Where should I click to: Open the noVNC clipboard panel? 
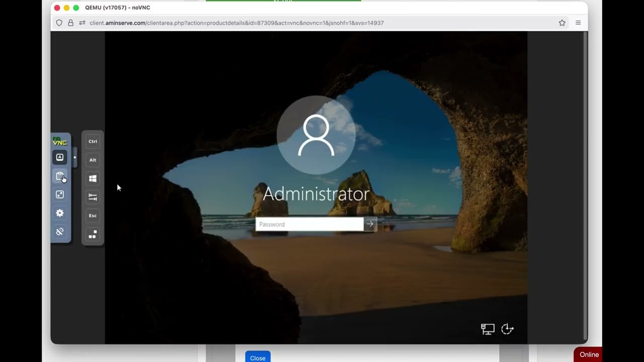pos(59,176)
